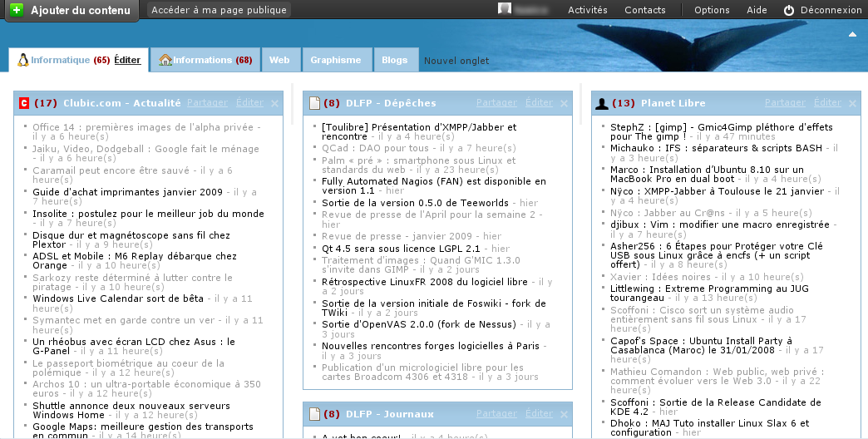Create a Nouvel onglet tab
Image resolution: width=868 pixels, height=439 pixels.
(456, 61)
